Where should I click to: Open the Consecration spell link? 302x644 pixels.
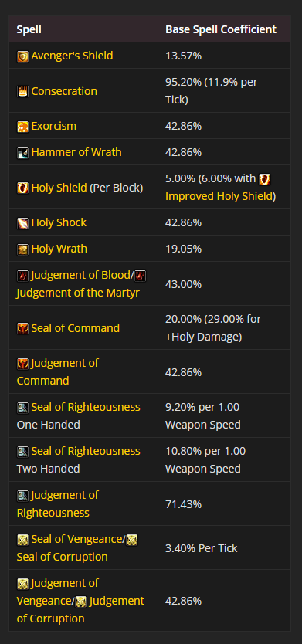64,91
